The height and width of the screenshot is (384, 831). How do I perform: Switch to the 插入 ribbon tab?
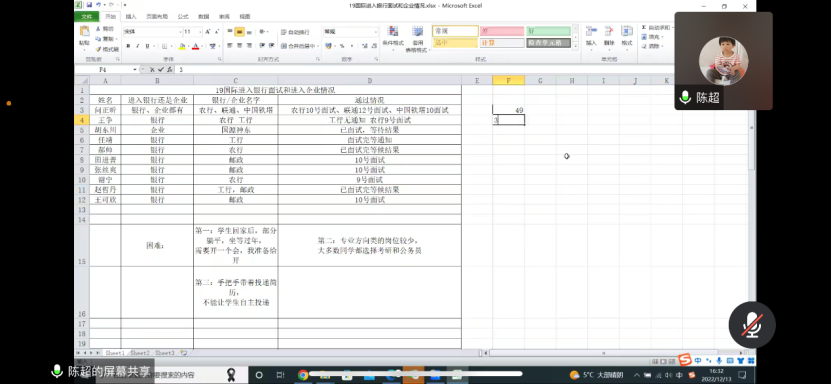[x=130, y=17]
